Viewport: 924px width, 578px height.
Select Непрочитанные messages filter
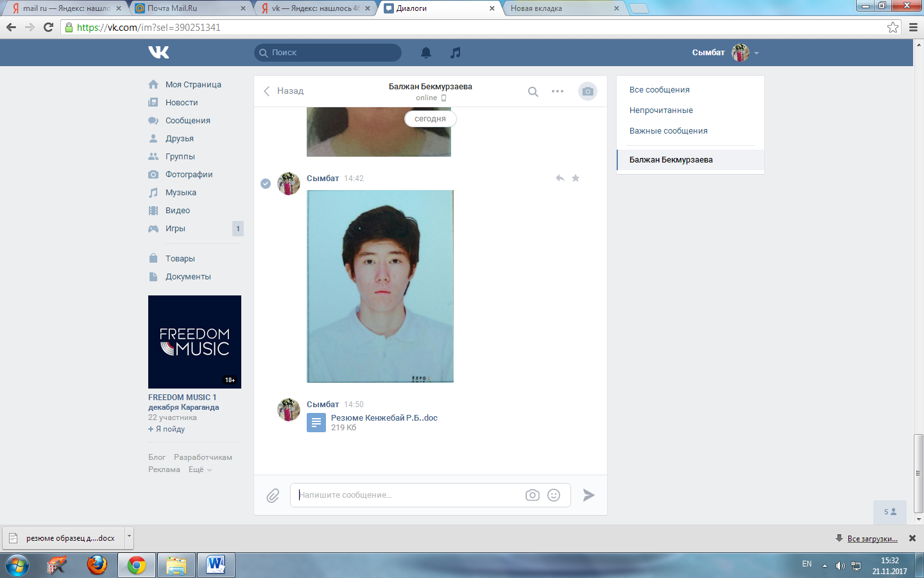coord(661,110)
